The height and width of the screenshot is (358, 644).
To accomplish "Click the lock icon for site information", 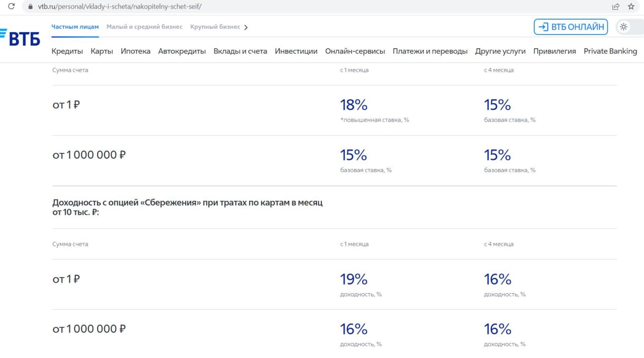I will click(30, 7).
